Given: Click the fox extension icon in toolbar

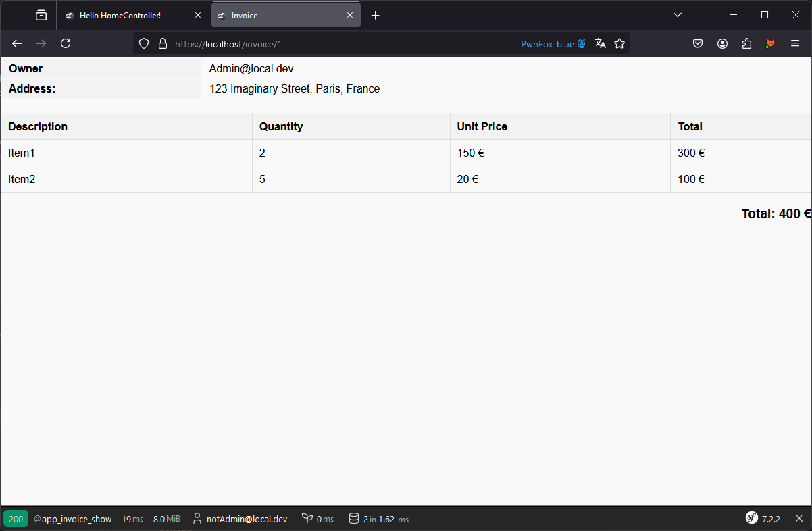Looking at the screenshot, I should coord(770,43).
